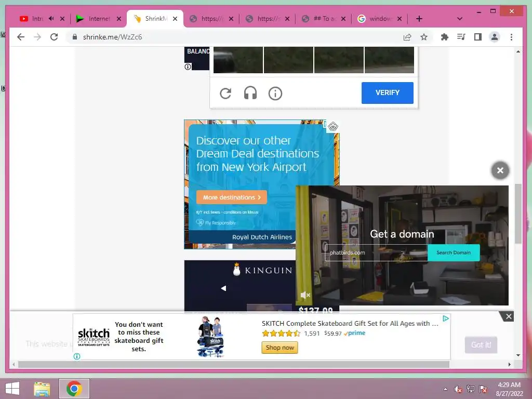Viewport: 532px width, 399px height.
Task: Click the scroll down arrow
Action: tap(518, 355)
